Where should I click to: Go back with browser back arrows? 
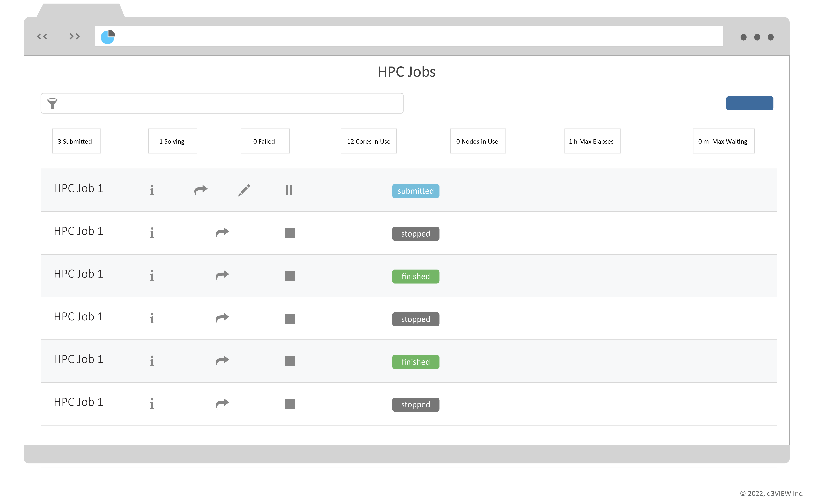pyautogui.click(x=42, y=36)
